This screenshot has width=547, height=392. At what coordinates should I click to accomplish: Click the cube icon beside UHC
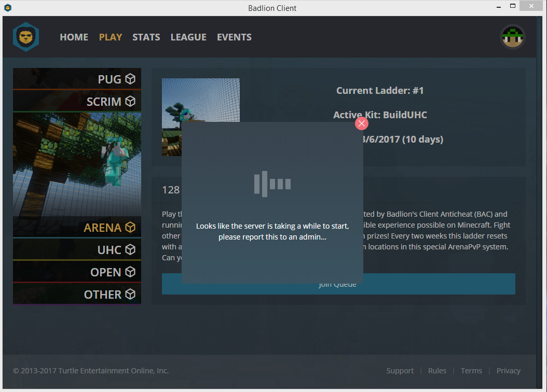pos(130,249)
